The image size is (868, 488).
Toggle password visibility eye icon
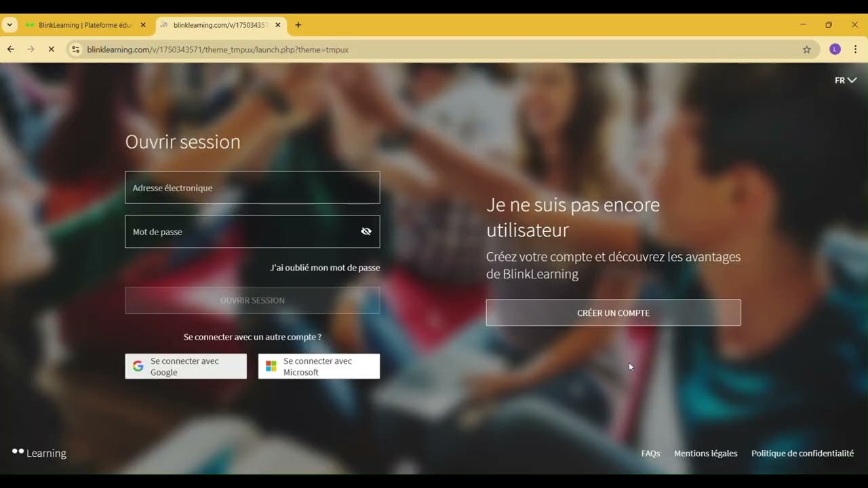[366, 232]
